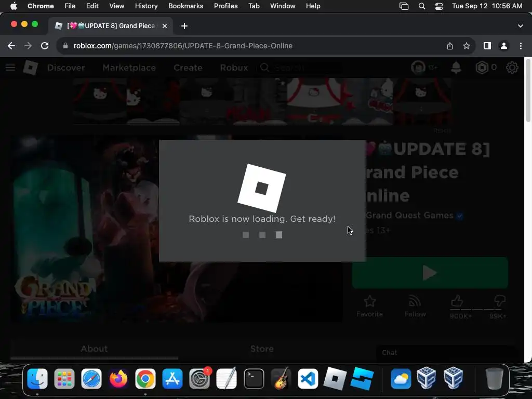532x399 pixels.
Task: Click the date and time in menu bar
Action: click(487, 6)
